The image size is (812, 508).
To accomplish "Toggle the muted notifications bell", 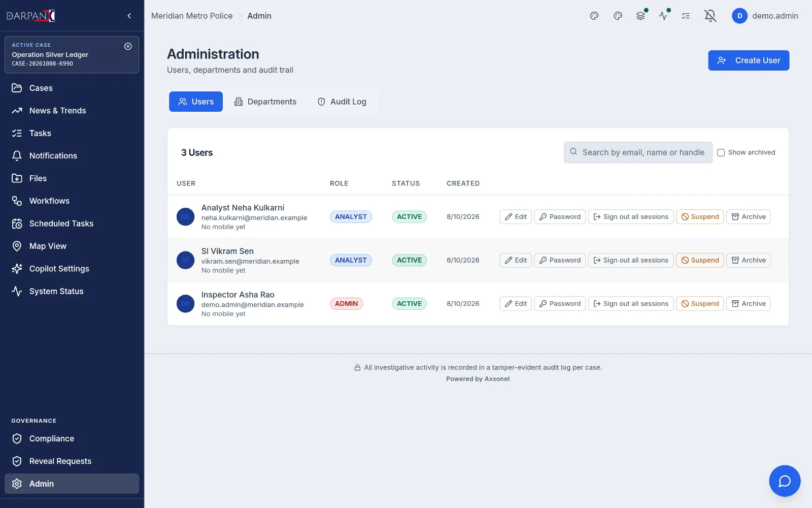I will click(x=710, y=16).
